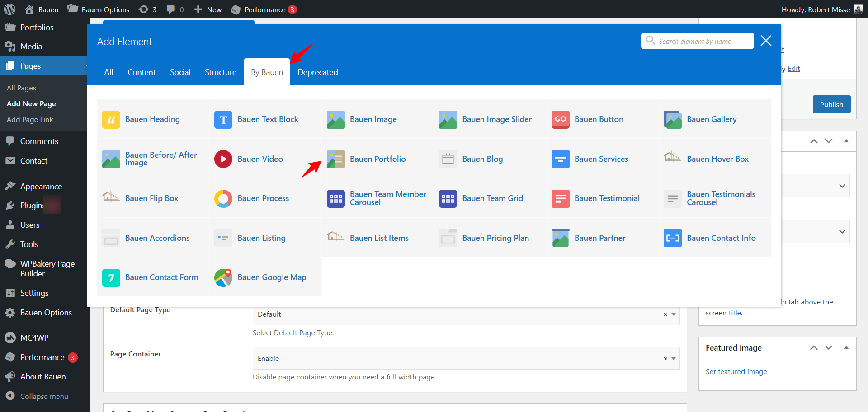Click the Bauen Services icon
The height and width of the screenshot is (412, 868).
click(561, 159)
